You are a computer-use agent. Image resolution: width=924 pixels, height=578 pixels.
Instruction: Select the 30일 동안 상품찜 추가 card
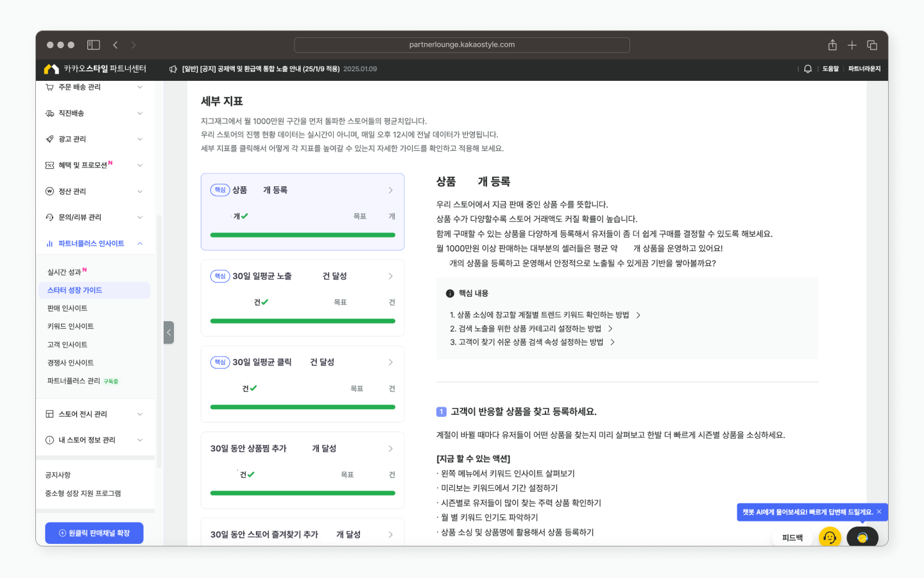pos(303,470)
